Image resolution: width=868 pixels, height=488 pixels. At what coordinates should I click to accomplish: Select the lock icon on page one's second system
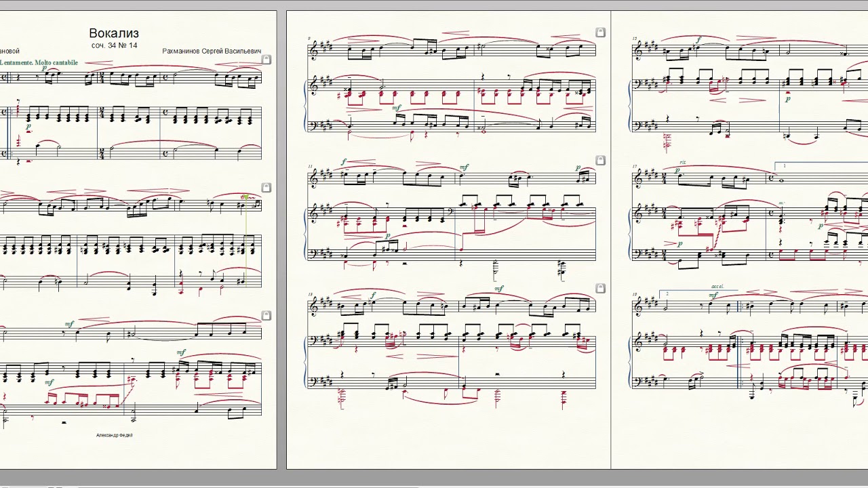267,187
